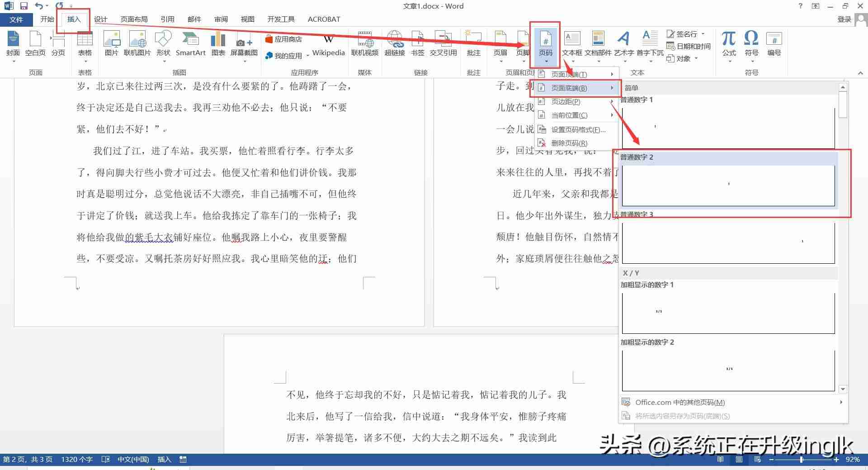The image size is (868, 470).
Task: Insert a cross-reference (交叉引用)
Action: pos(443,44)
